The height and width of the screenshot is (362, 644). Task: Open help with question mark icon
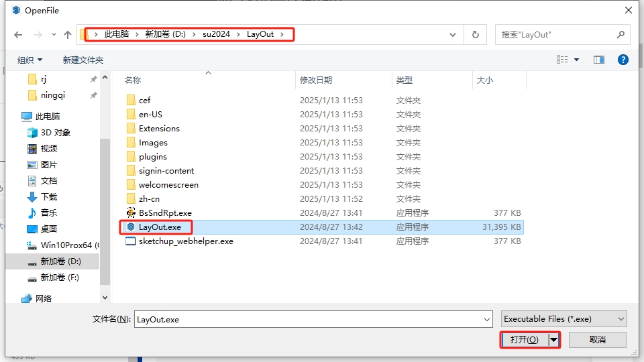pos(623,60)
